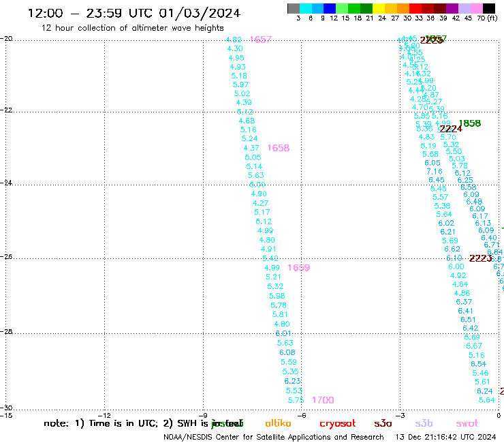The image size is (504, 443).
Task: Click the dark red s3a time label 2223
Action: 481,258
